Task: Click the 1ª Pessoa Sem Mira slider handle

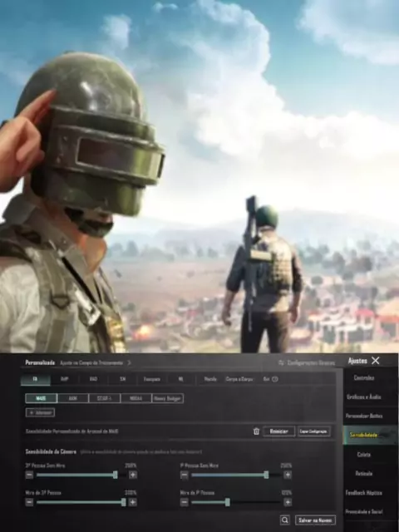Action: point(266,475)
